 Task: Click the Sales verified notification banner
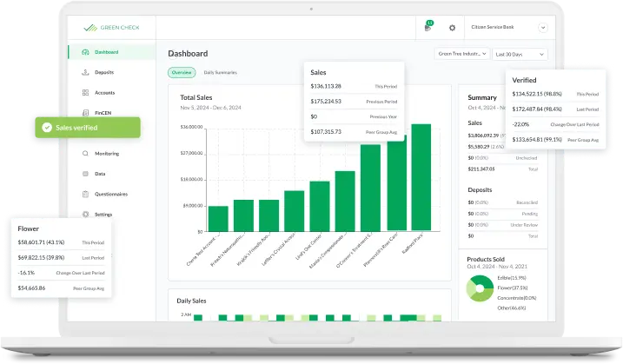[87, 127]
